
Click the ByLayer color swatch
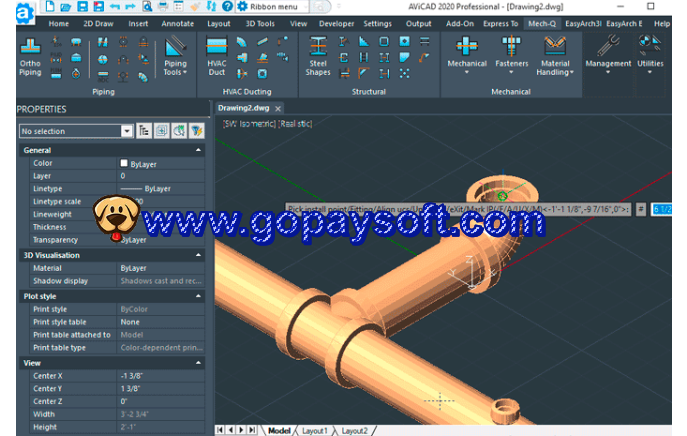tap(124, 163)
